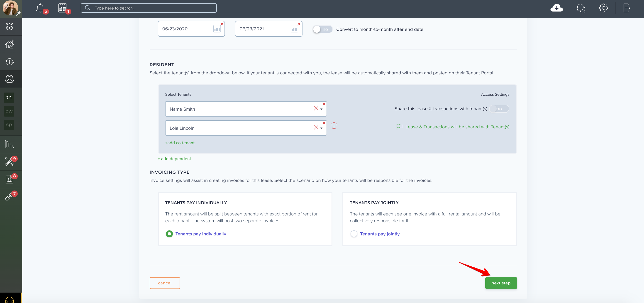Click the user profile avatar
The width and height of the screenshot is (644, 303).
(10, 8)
